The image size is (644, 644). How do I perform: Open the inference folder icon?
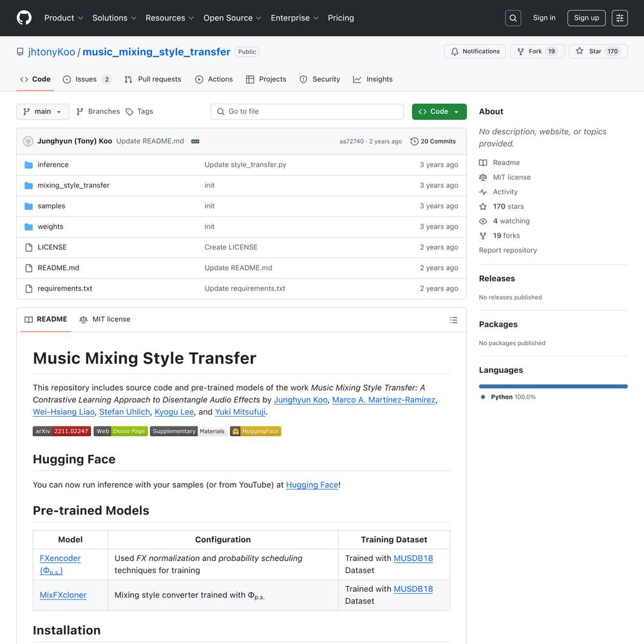point(29,165)
